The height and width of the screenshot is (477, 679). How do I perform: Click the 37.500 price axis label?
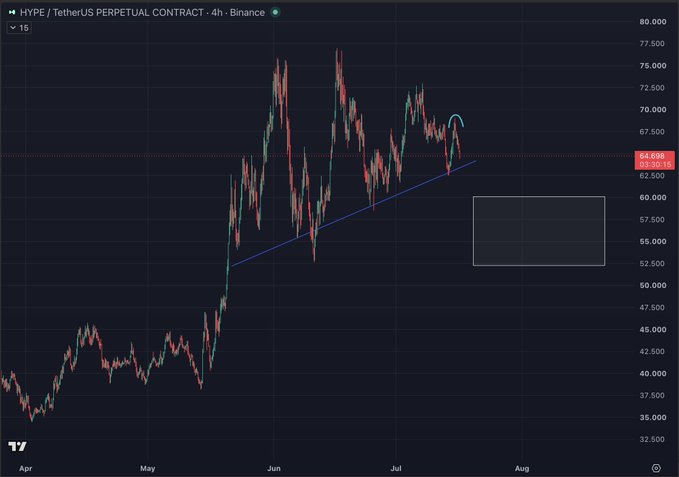653,395
